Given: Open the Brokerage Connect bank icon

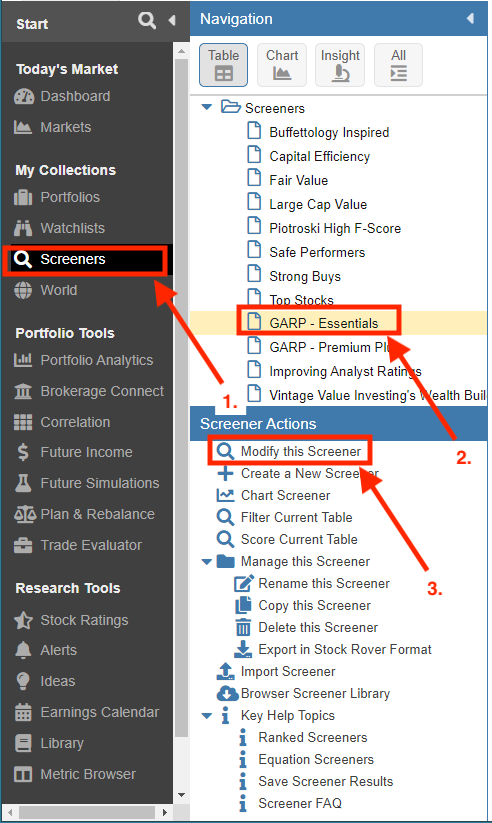Looking at the screenshot, I should pos(23,392).
